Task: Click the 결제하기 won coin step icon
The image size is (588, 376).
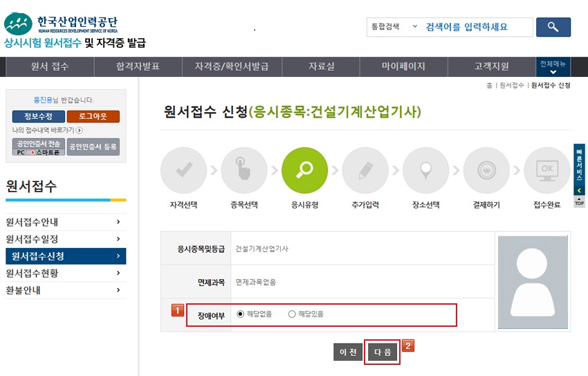Action: point(486,170)
